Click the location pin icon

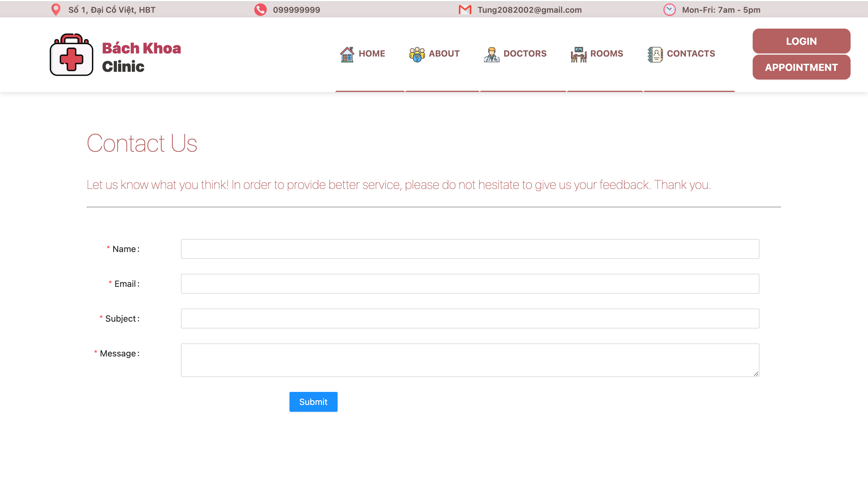(x=56, y=10)
